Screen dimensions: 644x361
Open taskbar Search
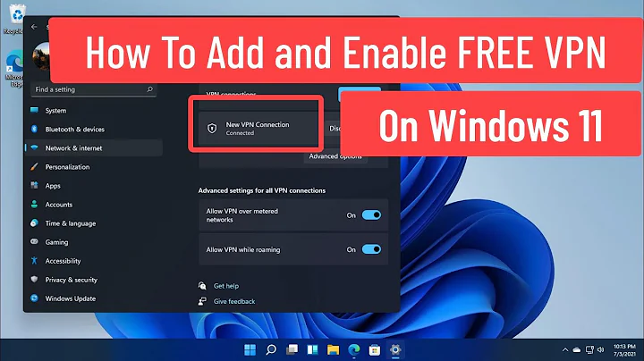point(271,350)
